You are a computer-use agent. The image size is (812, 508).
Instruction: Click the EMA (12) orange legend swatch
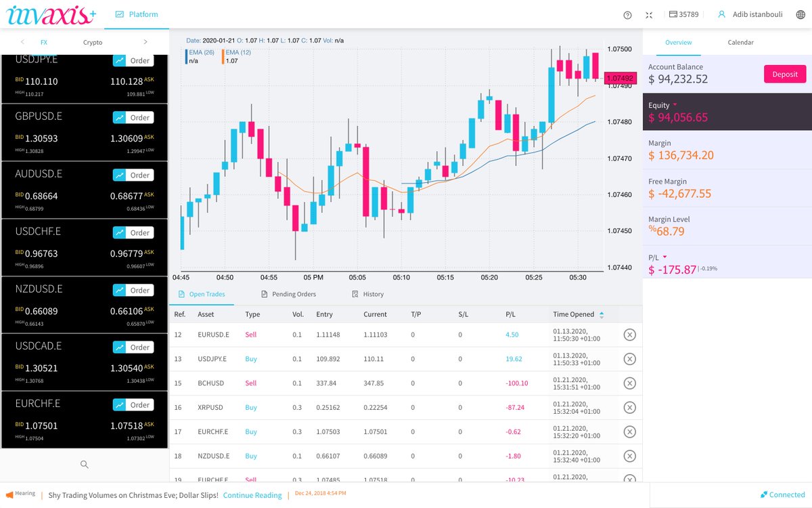[223, 56]
